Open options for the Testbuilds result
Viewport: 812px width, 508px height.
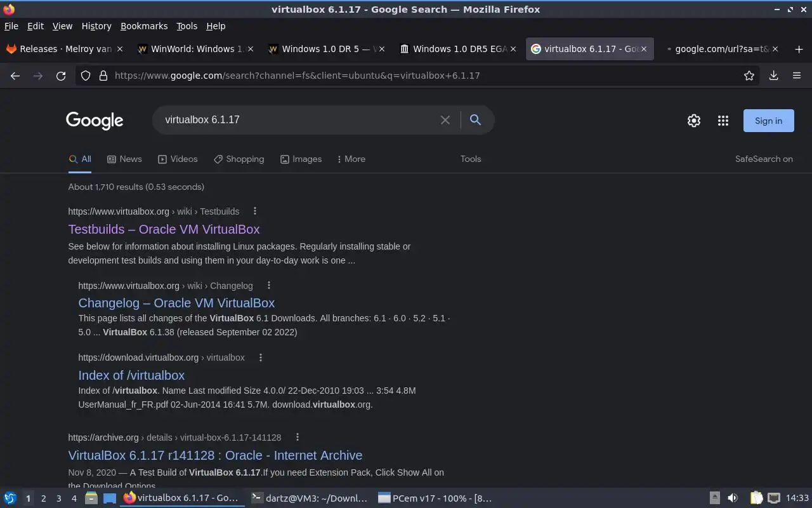(255, 211)
